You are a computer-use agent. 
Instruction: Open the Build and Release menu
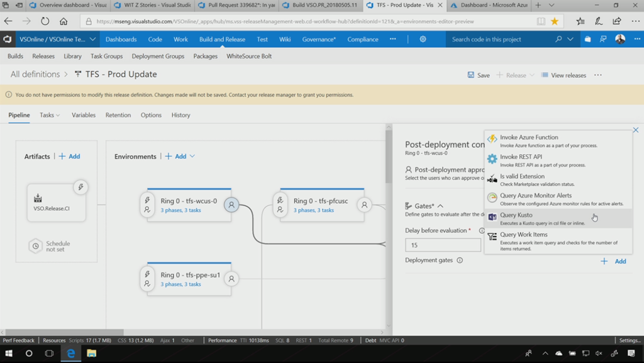(x=222, y=40)
